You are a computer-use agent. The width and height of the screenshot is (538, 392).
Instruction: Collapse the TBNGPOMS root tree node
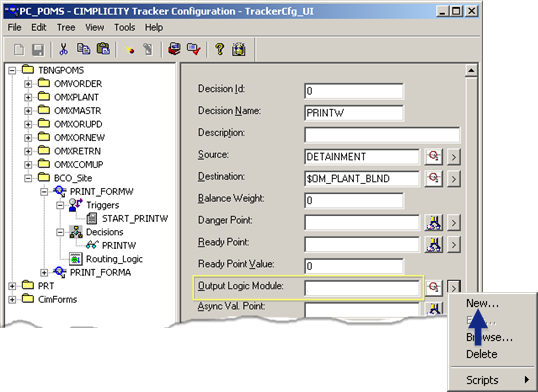(12, 70)
